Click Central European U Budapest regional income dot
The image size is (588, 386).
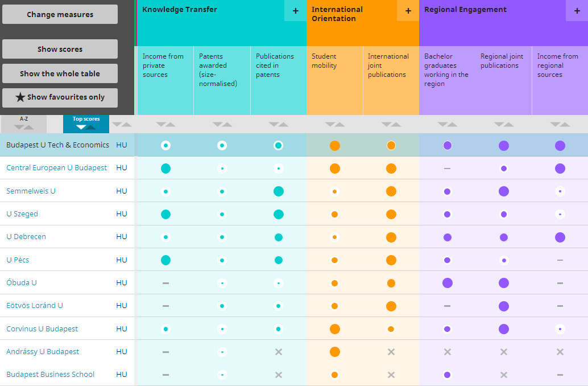pyautogui.click(x=560, y=169)
